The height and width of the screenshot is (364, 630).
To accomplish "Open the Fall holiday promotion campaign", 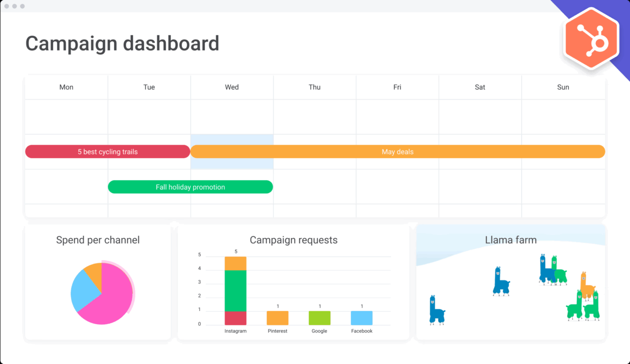I will click(x=190, y=187).
